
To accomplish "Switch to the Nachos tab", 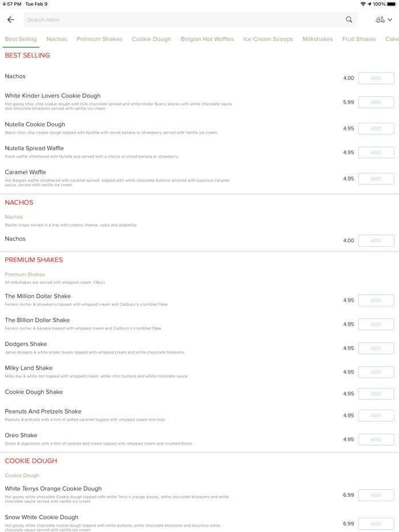I will coord(56,39).
